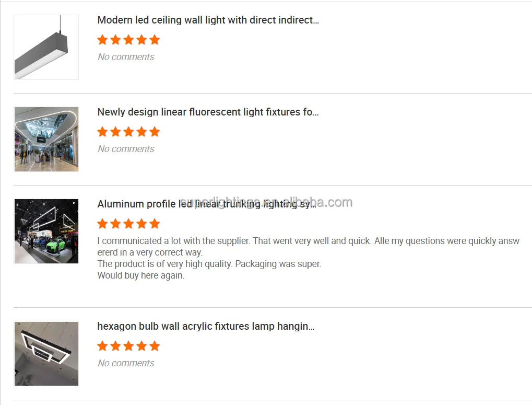Image resolution: width=532 pixels, height=405 pixels.
Task: Click the pendant linear light thumbnail
Action: (x=46, y=47)
